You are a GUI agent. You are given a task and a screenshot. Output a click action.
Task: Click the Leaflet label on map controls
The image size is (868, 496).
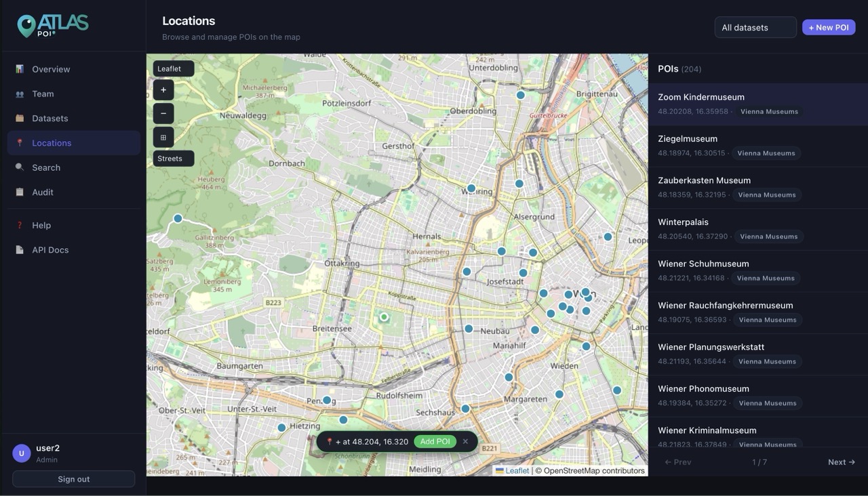coord(174,68)
